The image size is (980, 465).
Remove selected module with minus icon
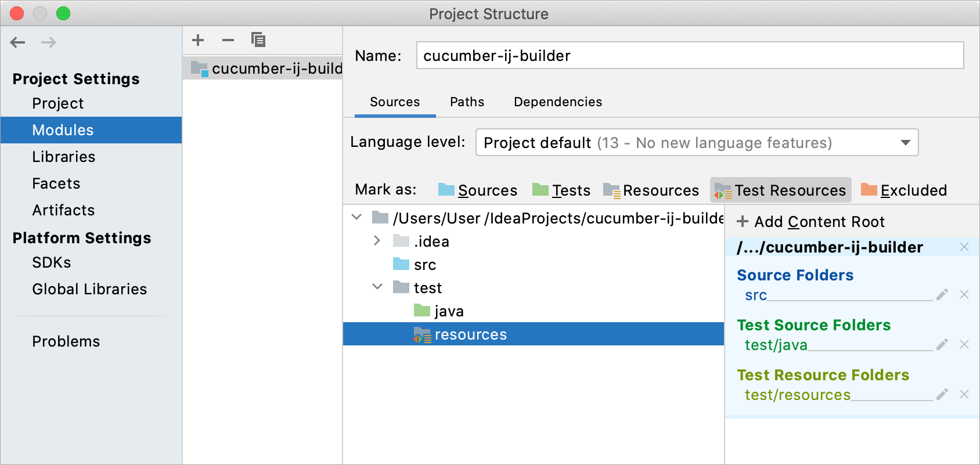click(228, 40)
